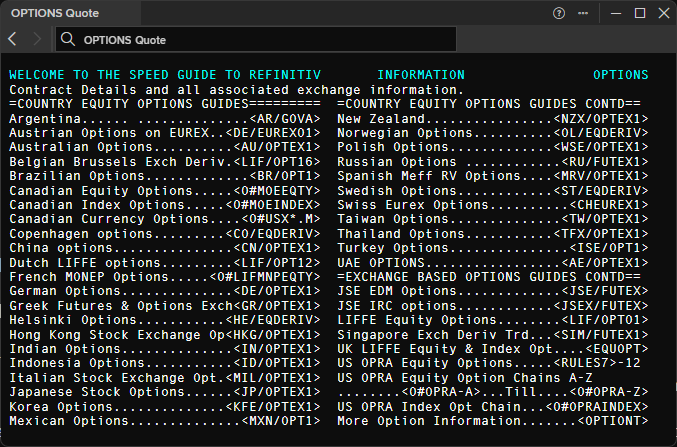Open the <0#OPRA-A> option chain
677x447 pixels.
click(x=441, y=393)
